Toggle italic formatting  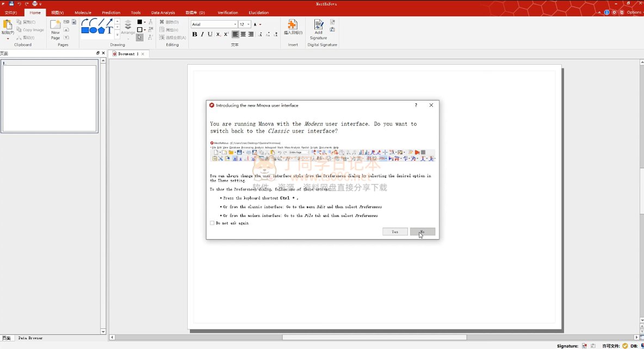pos(202,34)
